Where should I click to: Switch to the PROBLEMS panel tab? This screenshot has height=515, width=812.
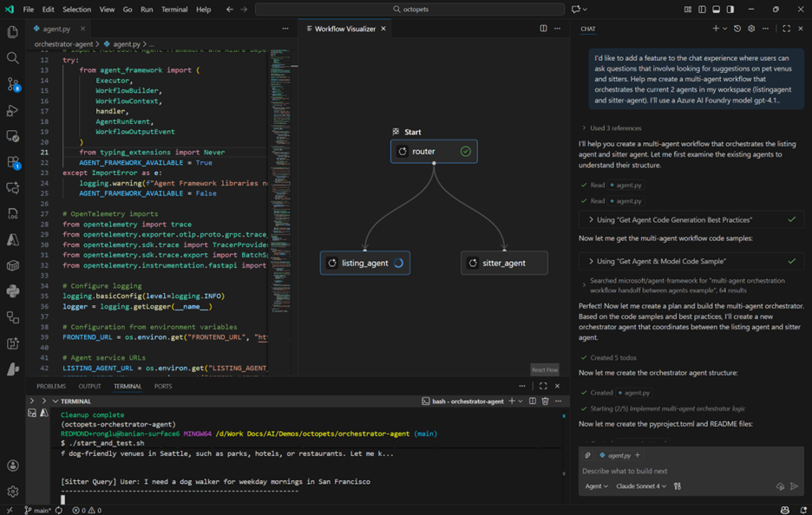tap(51, 386)
